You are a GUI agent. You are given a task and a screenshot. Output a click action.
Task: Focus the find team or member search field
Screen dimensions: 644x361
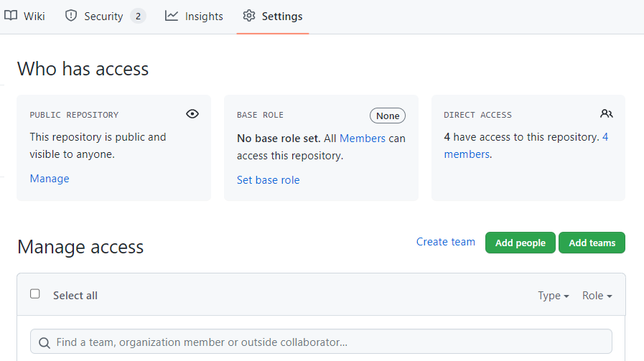click(x=330, y=342)
